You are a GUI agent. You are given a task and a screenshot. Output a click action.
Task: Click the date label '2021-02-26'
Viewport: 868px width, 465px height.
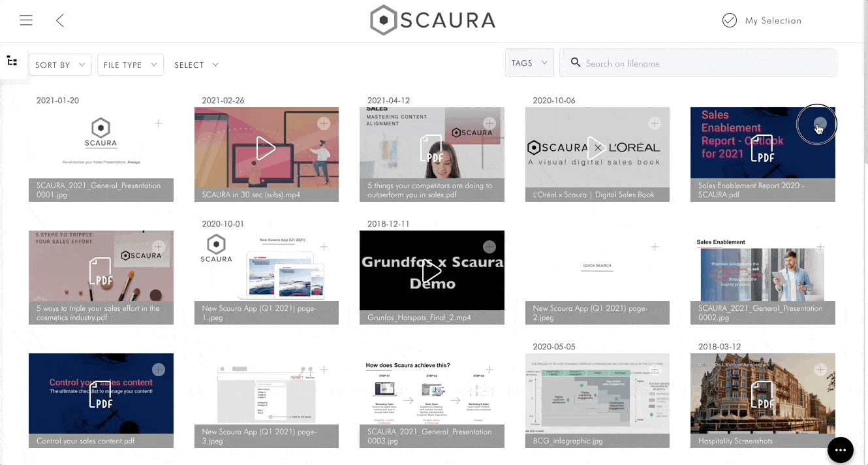pyautogui.click(x=223, y=101)
